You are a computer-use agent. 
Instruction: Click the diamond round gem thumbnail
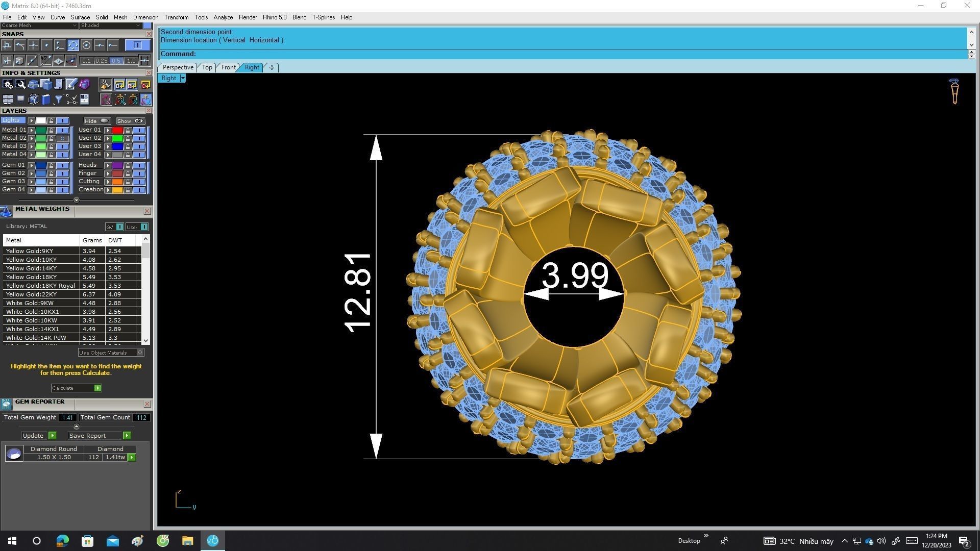(x=14, y=453)
